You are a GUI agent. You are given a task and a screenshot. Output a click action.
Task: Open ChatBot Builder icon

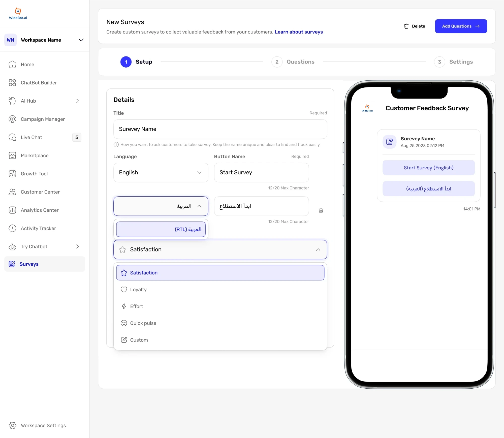[12, 83]
